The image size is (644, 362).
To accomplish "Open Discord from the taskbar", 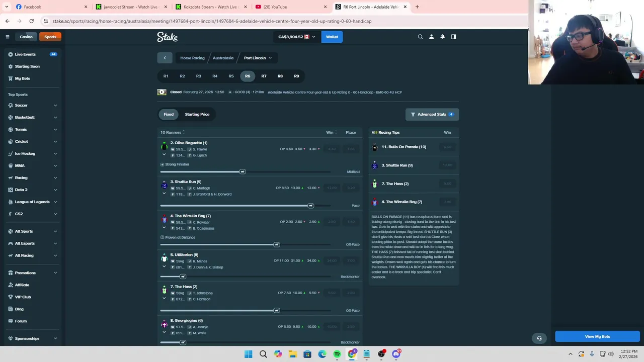I will pos(396,354).
